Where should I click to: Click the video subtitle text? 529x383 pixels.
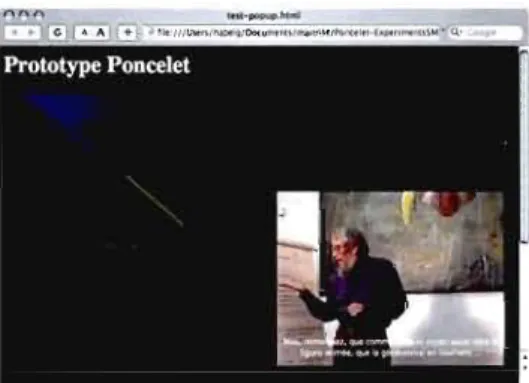[390, 348]
